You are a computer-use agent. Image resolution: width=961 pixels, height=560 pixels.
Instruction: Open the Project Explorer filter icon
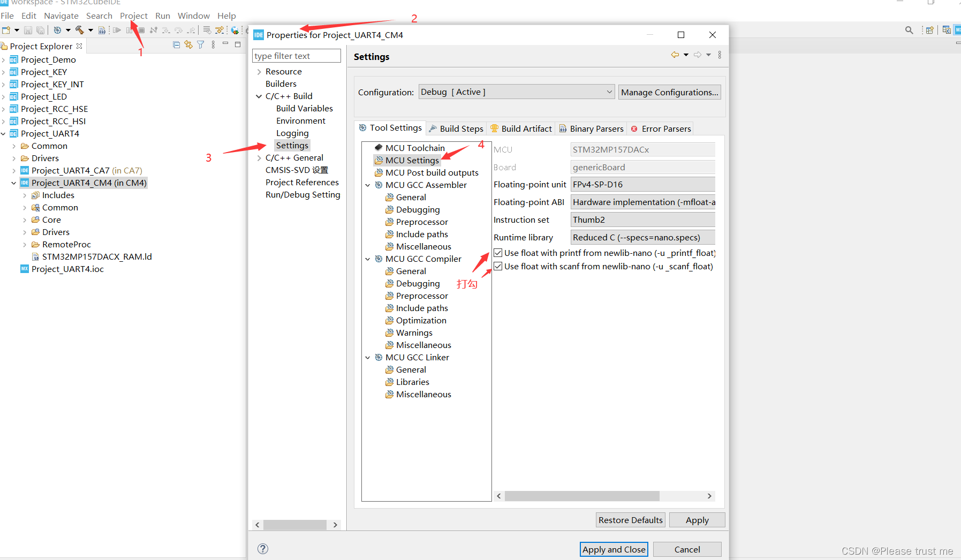(200, 44)
